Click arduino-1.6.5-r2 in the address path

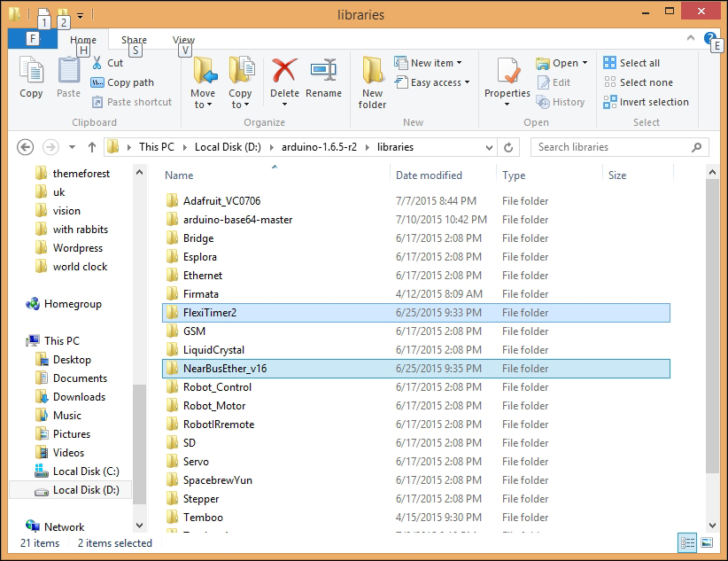(320, 147)
